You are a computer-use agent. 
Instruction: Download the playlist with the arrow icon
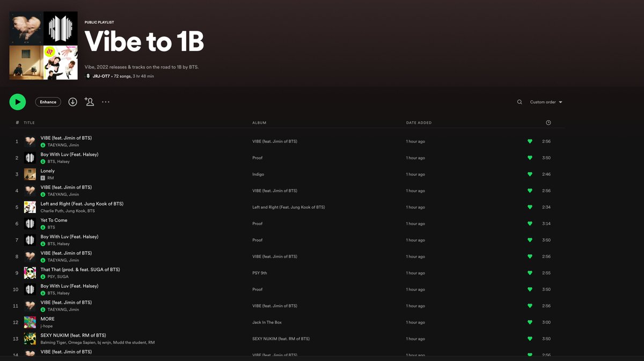pos(73,102)
